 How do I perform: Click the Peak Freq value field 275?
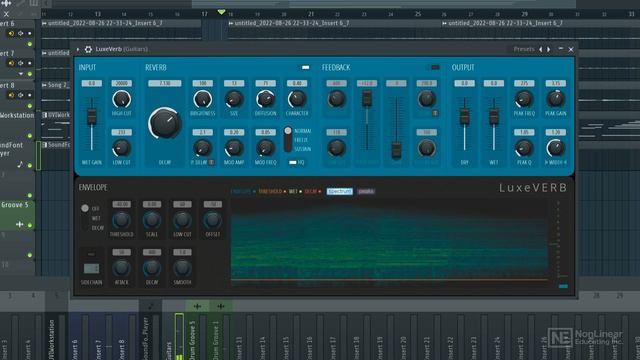(x=524, y=83)
